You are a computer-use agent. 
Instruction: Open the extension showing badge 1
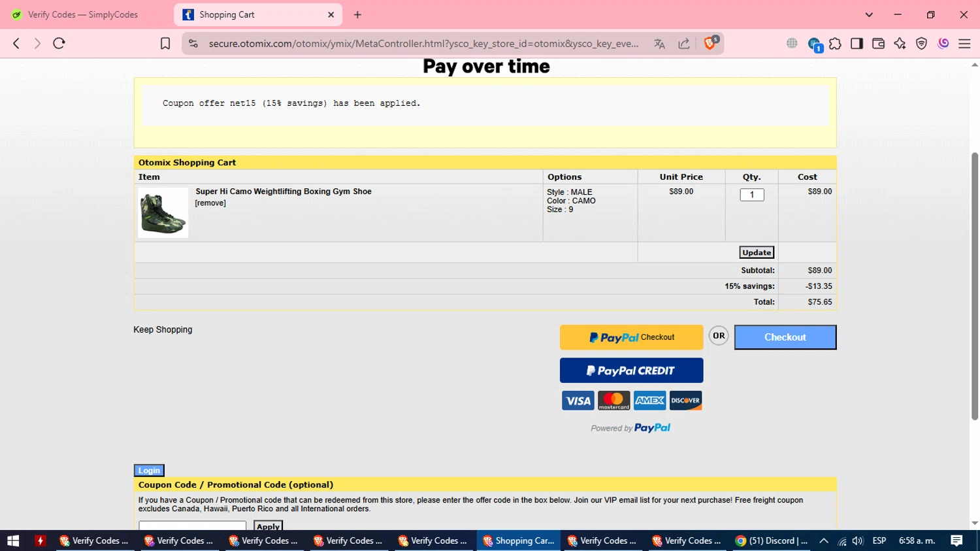pyautogui.click(x=814, y=44)
